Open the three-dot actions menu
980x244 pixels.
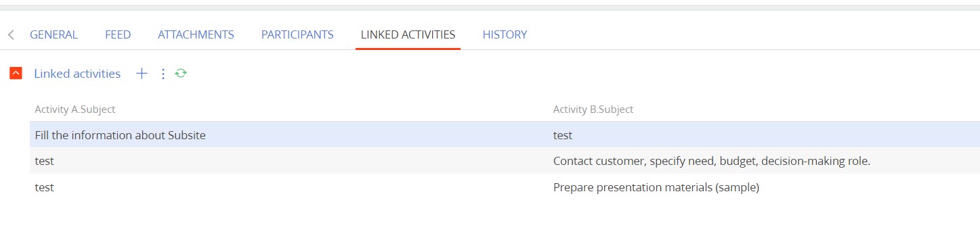tap(163, 74)
